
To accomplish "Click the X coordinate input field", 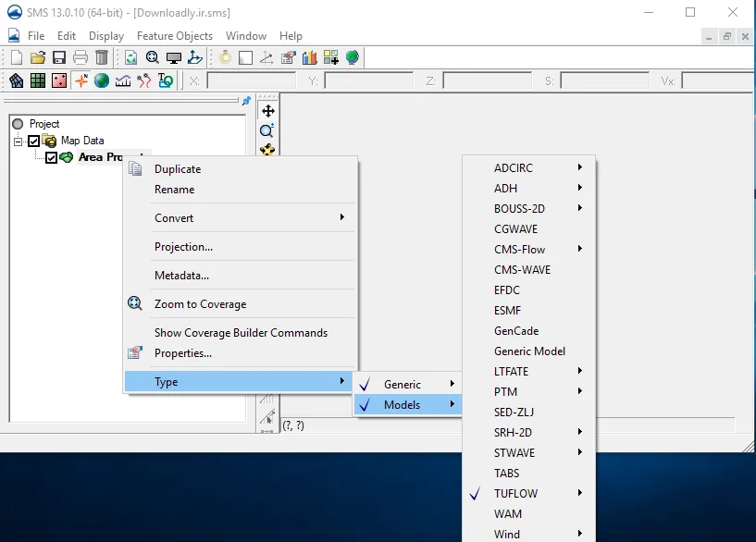I will (251, 81).
